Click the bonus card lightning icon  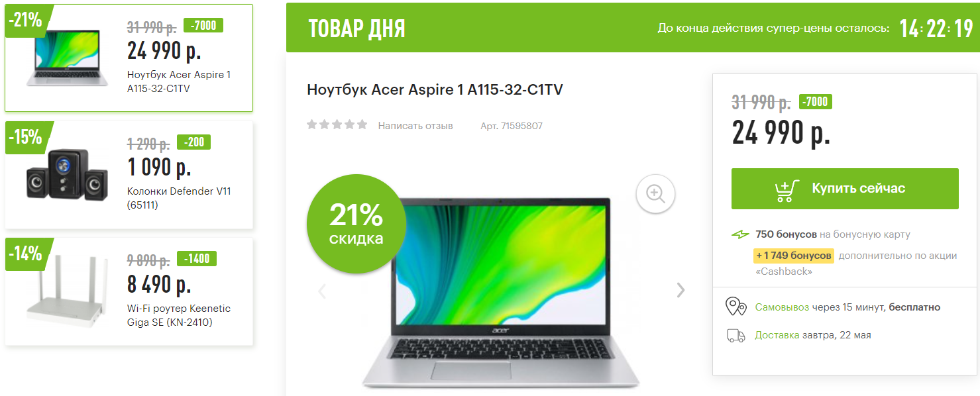pyautogui.click(x=740, y=234)
